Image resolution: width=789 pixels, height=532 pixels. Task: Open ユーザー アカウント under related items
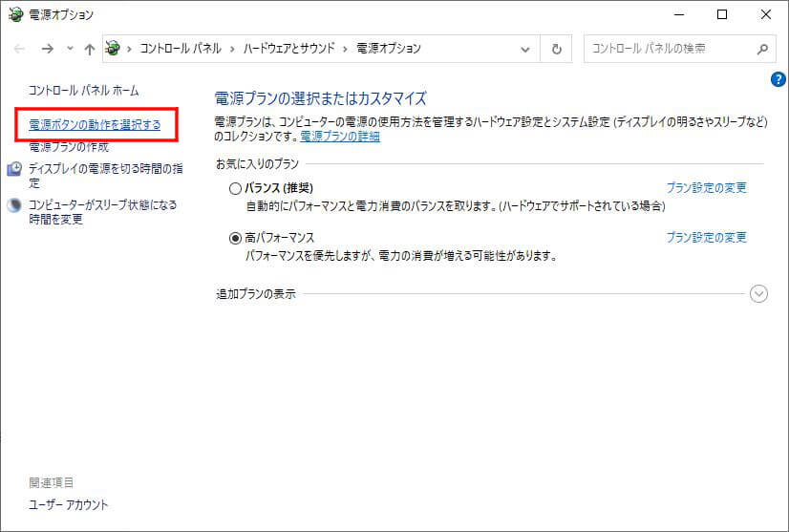69,505
